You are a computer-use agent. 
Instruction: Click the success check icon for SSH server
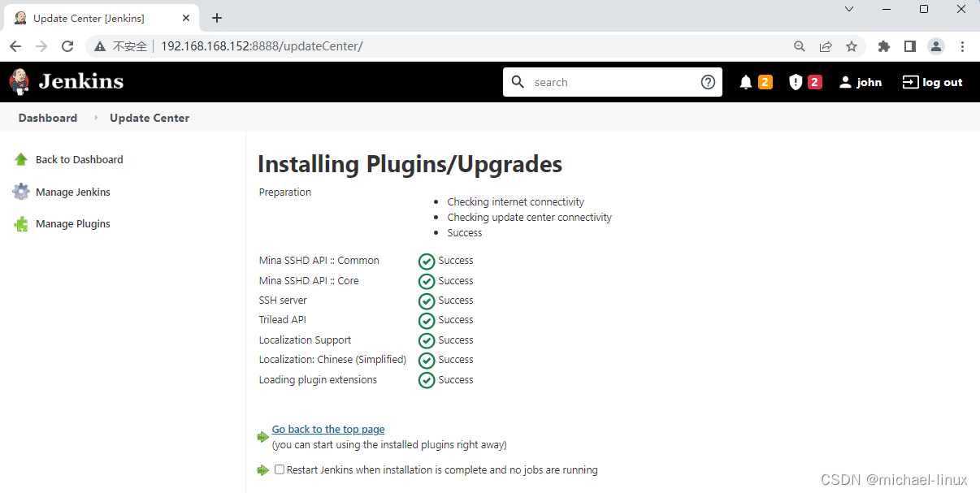427,301
